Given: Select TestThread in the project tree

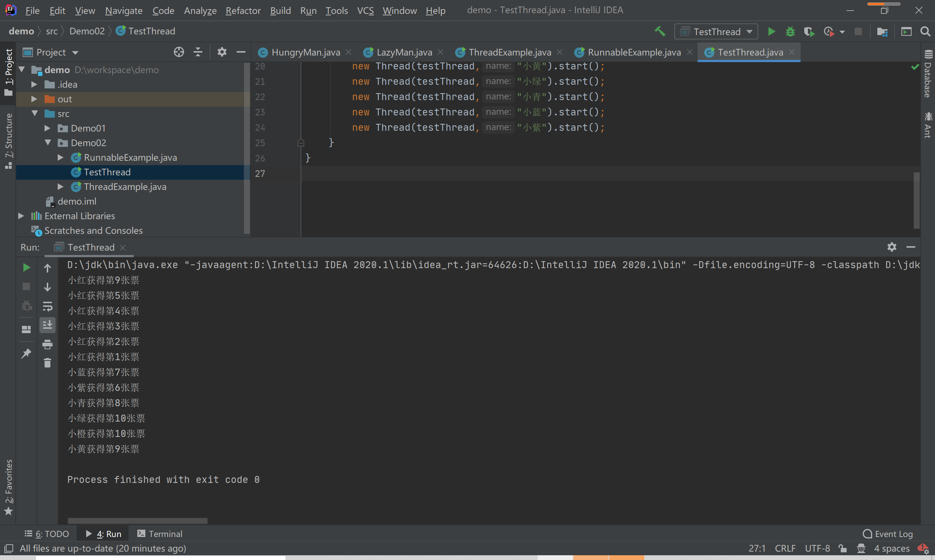Looking at the screenshot, I should pyautogui.click(x=107, y=172).
